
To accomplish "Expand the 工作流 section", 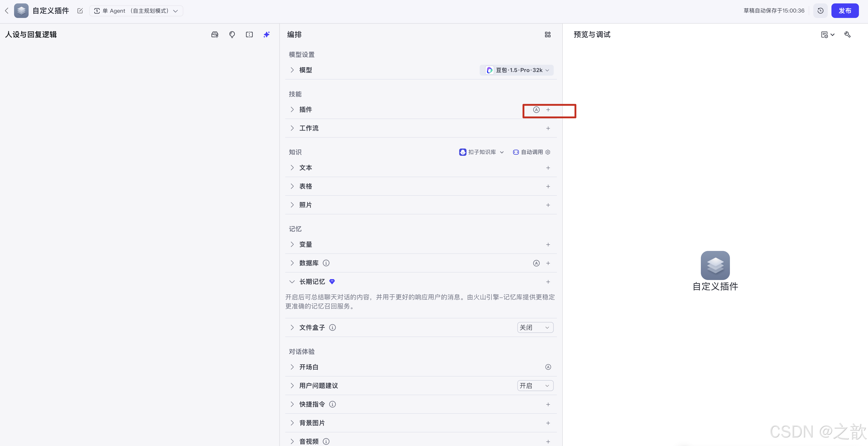I will click(x=292, y=128).
